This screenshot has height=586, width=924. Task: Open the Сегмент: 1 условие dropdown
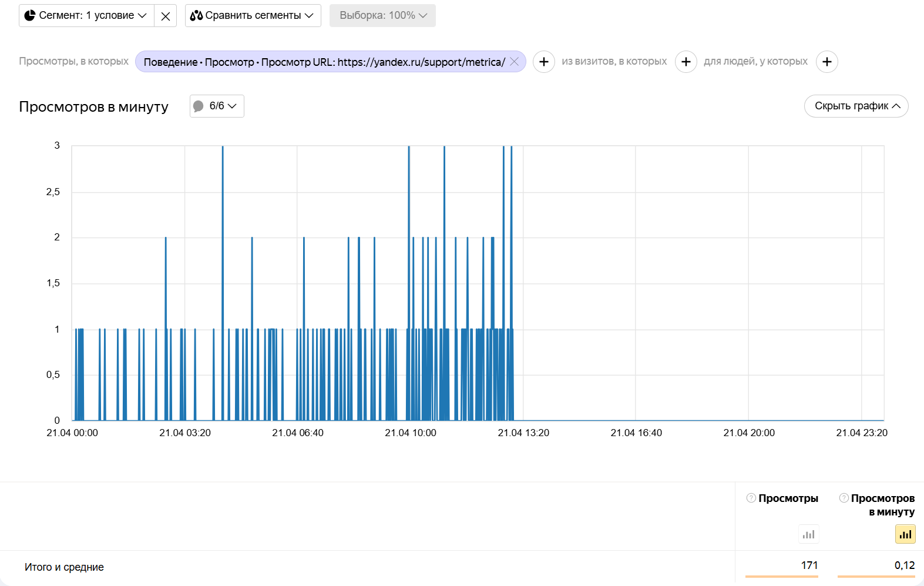[x=86, y=16]
